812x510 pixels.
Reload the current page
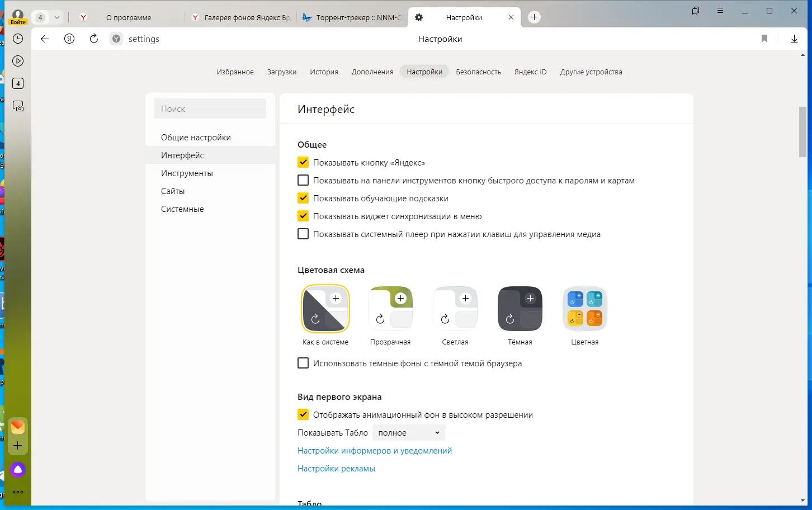pyautogui.click(x=94, y=39)
